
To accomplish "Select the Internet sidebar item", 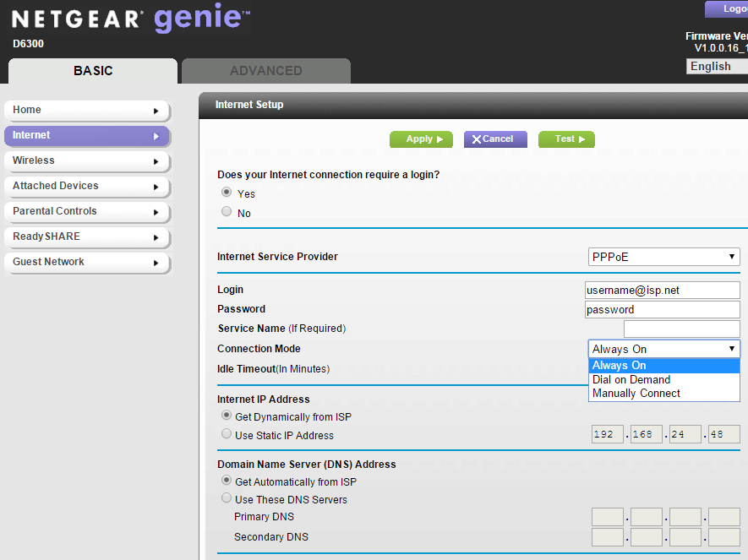I will tap(87, 136).
